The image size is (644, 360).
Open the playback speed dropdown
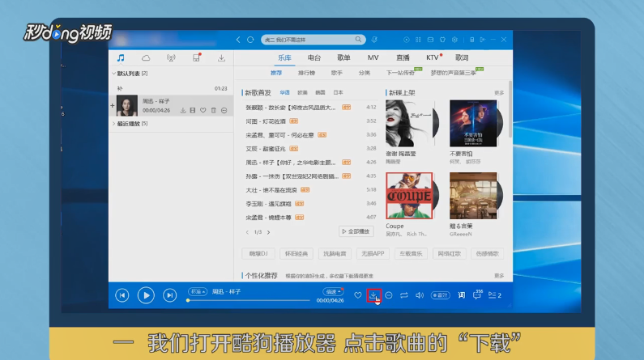point(333,291)
